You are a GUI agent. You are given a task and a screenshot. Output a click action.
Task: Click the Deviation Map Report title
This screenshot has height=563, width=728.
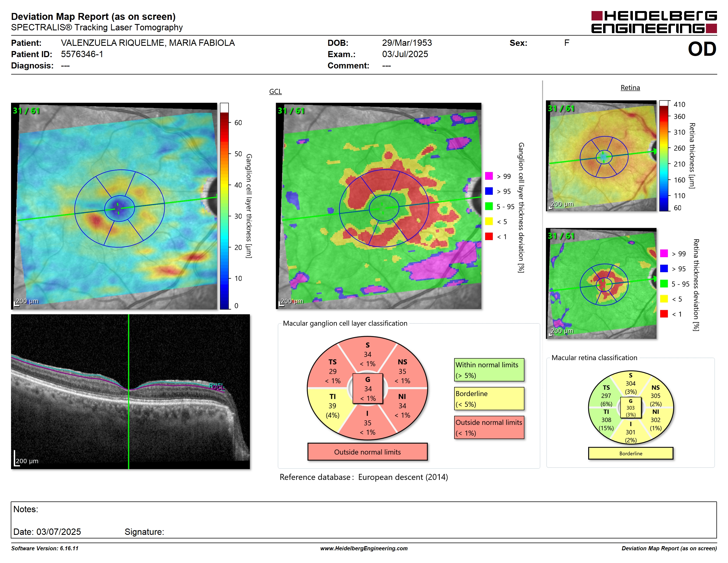tap(93, 16)
